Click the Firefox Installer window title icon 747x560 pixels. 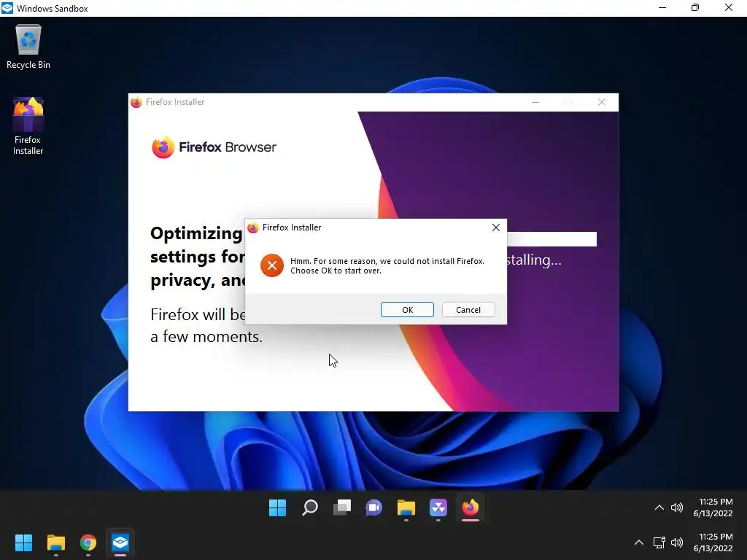pyautogui.click(x=136, y=102)
